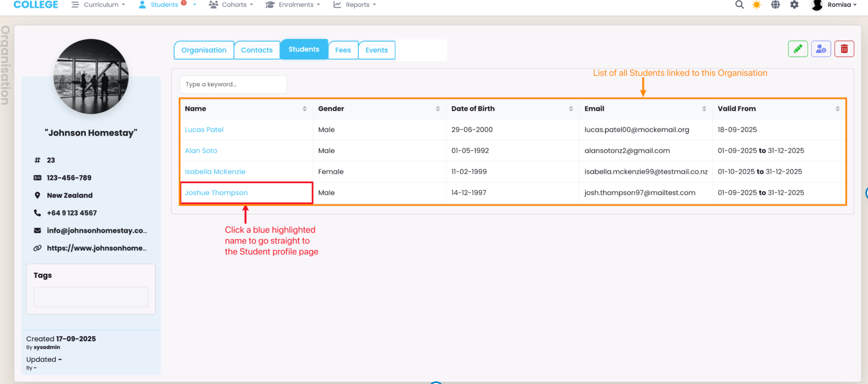Viewport: 868px width, 384px height.
Task: Open the Reports menu
Action: (x=355, y=5)
